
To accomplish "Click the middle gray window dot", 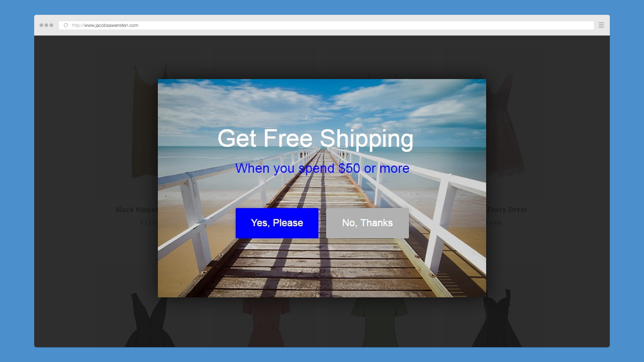I will pyautogui.click(x=46, y=25).
